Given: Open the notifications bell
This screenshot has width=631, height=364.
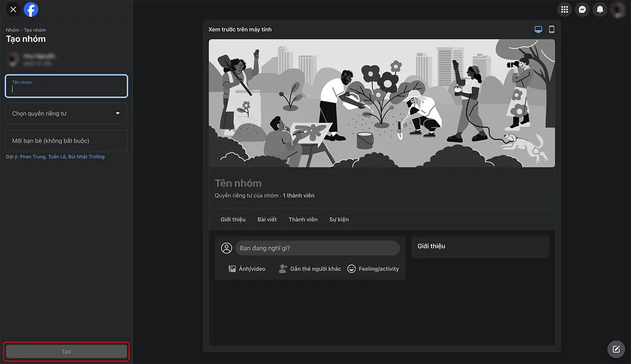Looking at the screenshot, I should [599, 9].
